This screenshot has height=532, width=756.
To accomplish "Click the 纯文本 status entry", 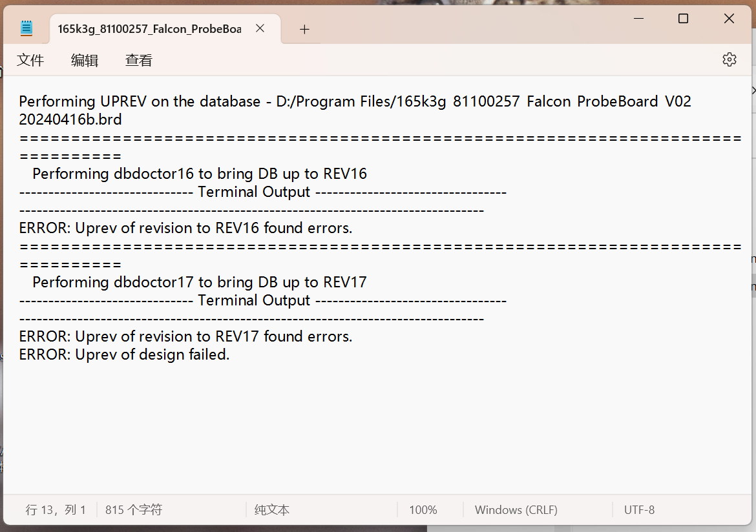I will click(272, 509).
